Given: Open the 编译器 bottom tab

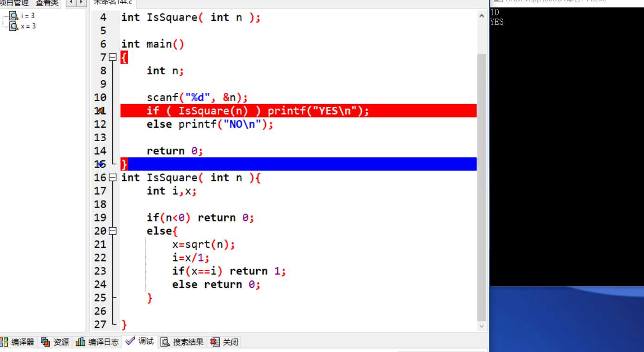Looking at the screenshot, I should [x=18, y=342].
